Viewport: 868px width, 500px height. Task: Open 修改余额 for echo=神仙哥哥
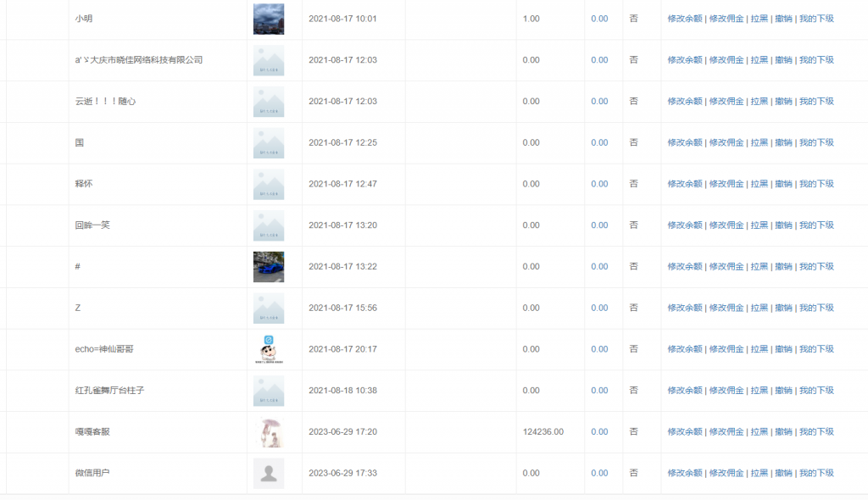[685, 349]
